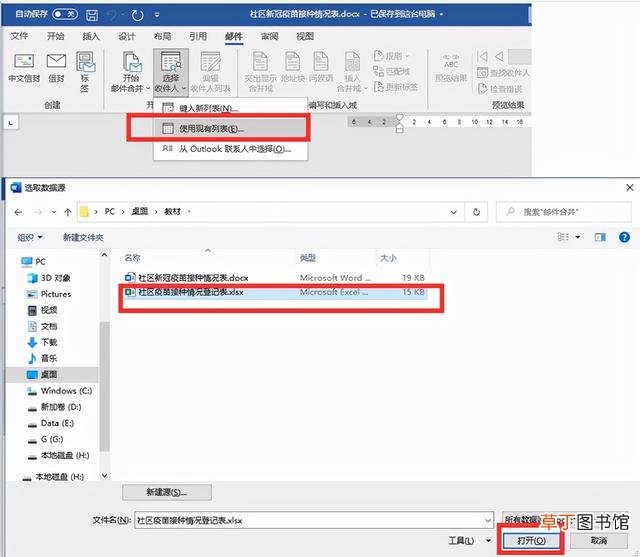Image resolution: width=640 pixels, height=557 pixels.
Task: Click the blue Help icon
Action: click(624, 237)
